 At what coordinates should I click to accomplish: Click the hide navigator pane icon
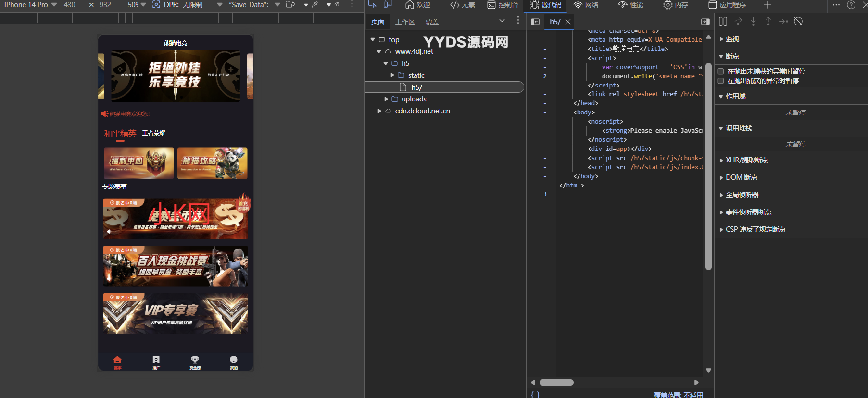535,22
